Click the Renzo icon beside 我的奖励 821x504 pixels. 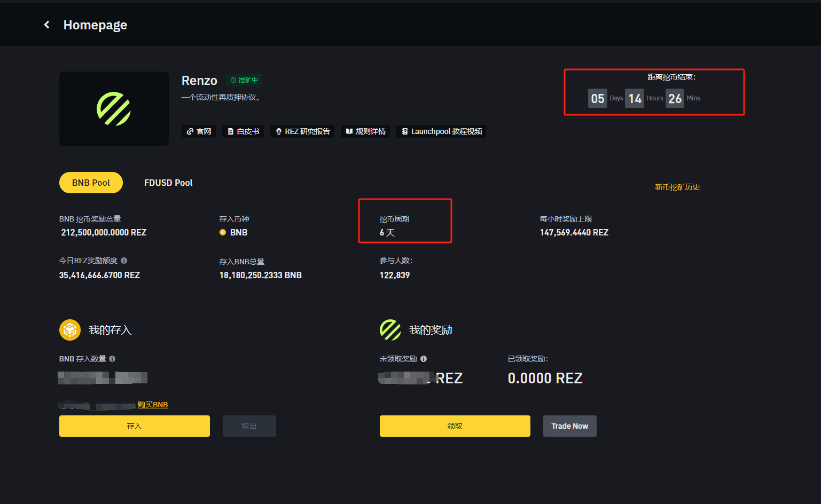[x=390, y=330]
